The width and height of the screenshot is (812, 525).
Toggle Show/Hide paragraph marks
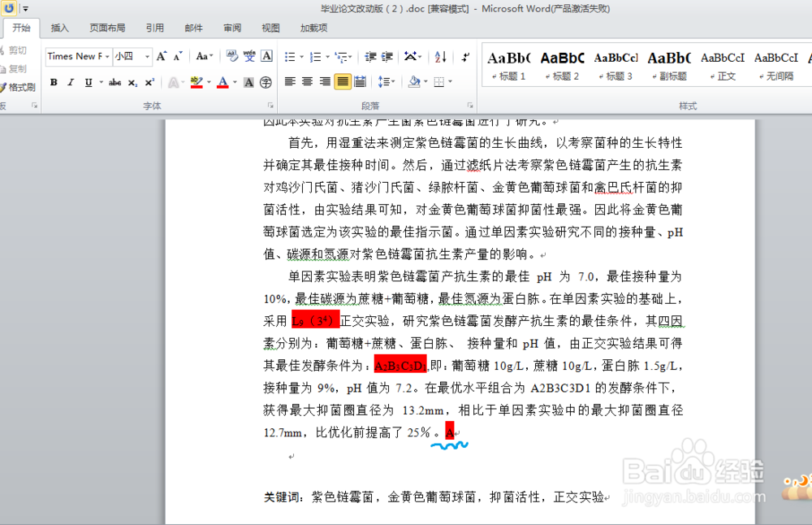click(465, 57)
